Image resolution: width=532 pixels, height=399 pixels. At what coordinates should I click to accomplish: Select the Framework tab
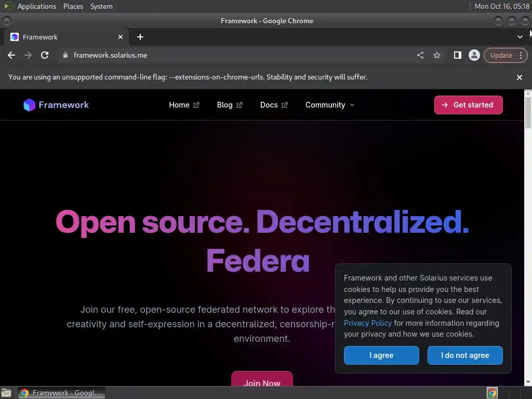click(66, 37)
